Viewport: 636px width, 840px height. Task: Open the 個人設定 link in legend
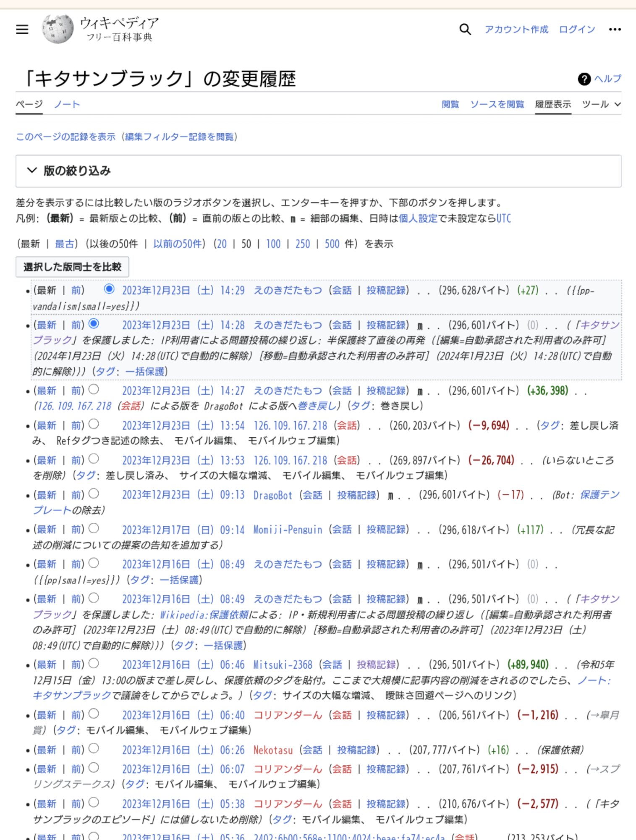click(418, 218)
